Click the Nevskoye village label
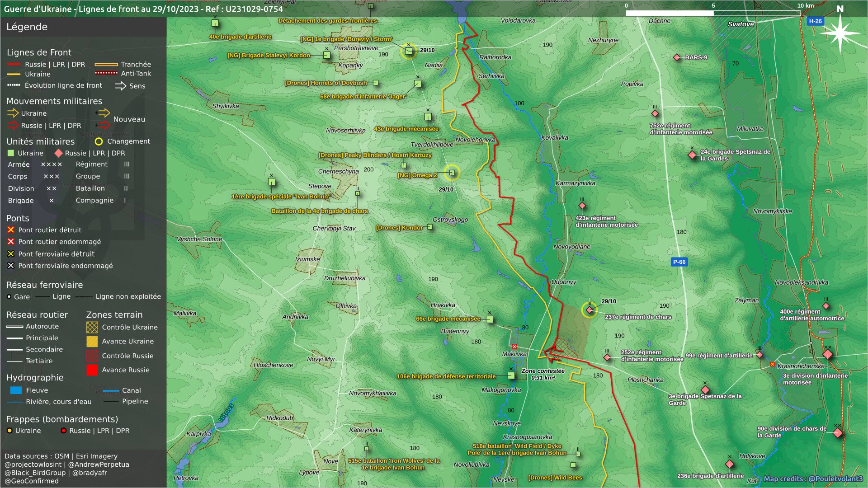 507,423
